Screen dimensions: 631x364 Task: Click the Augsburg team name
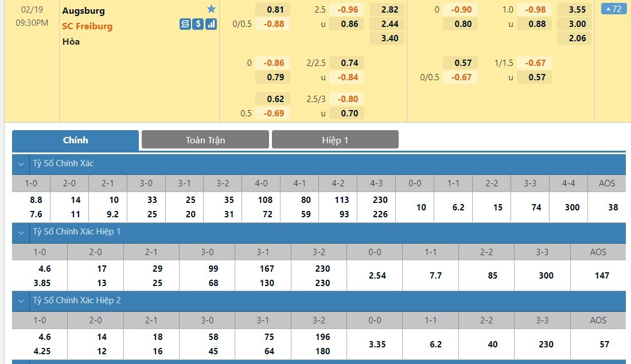[x=84, y=10]
